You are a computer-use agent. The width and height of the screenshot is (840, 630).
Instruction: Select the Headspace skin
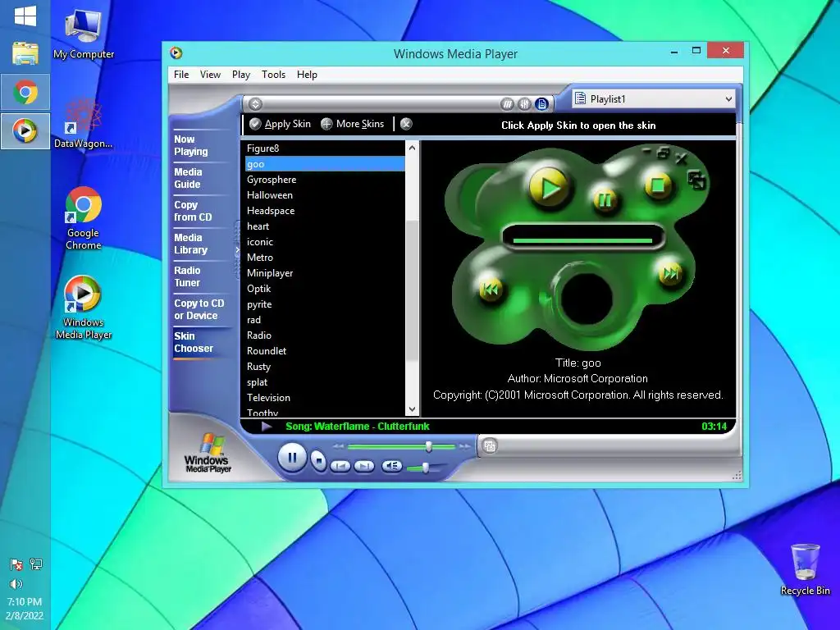(x=325, y=211)
